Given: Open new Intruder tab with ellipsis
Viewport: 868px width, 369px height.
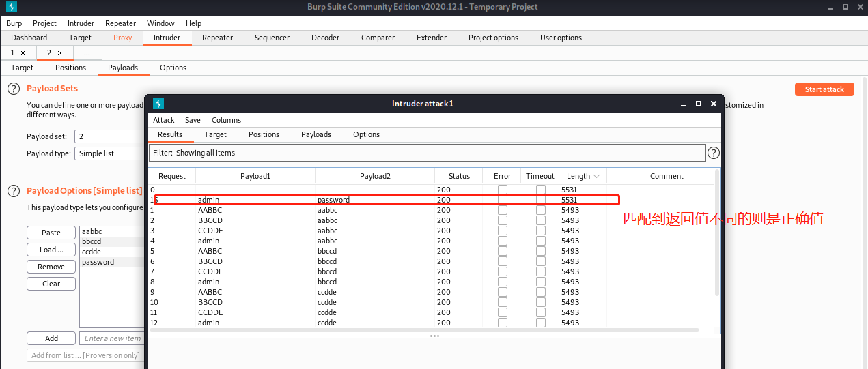Looking at the screenshot, I should [x=87, y=53].
